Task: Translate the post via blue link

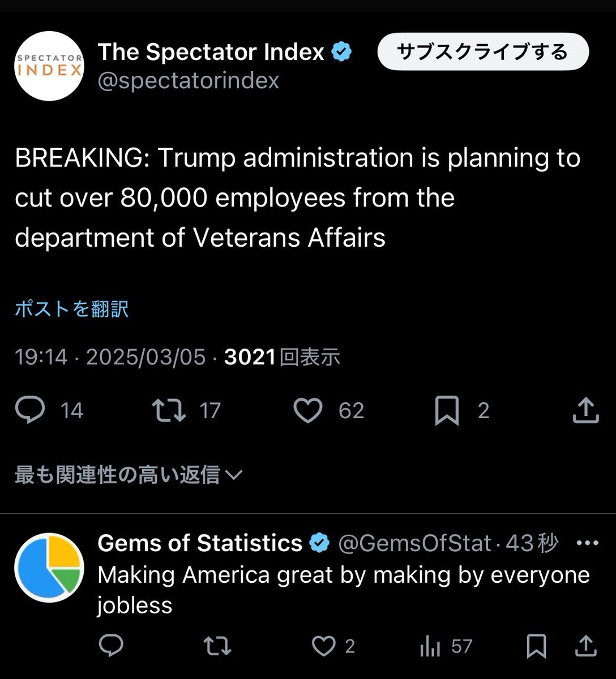Action: click(72, 309)
